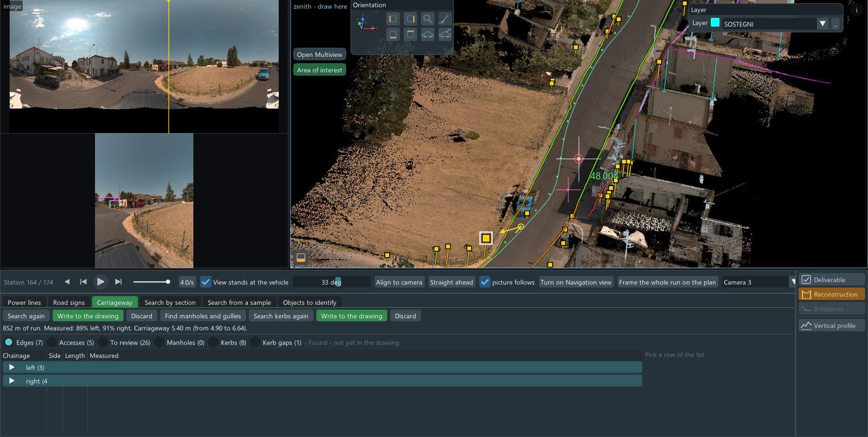Jump to the first station
868x437 pixels.
click(x=83, y=282)
